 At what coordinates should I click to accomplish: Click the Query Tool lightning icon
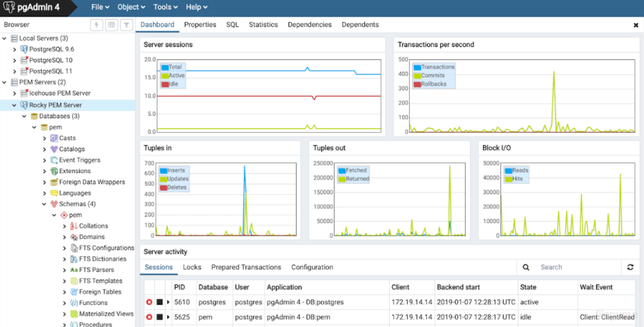97,25
